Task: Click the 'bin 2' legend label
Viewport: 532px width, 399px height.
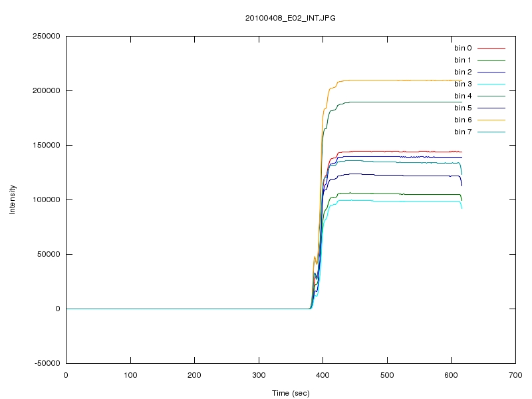Action: (463, 72)
